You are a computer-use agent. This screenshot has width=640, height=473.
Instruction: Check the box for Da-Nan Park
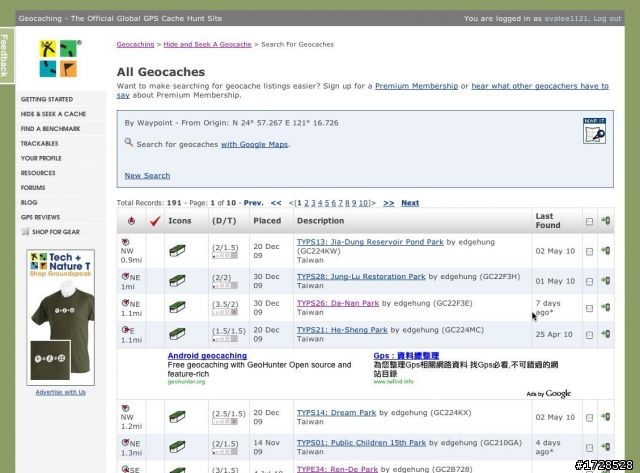(x=589, y=308)
